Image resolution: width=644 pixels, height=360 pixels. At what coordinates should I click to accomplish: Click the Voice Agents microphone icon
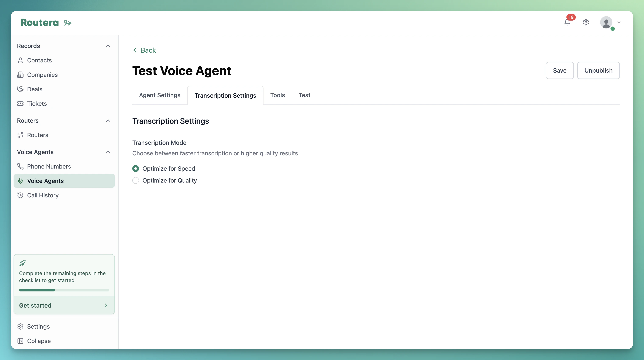(x=20, y=181)
